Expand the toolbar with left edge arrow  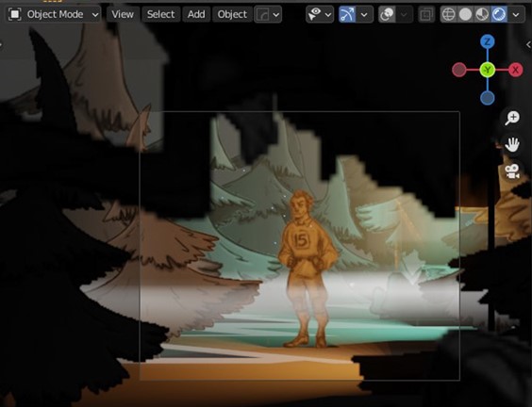coord(1,44)
